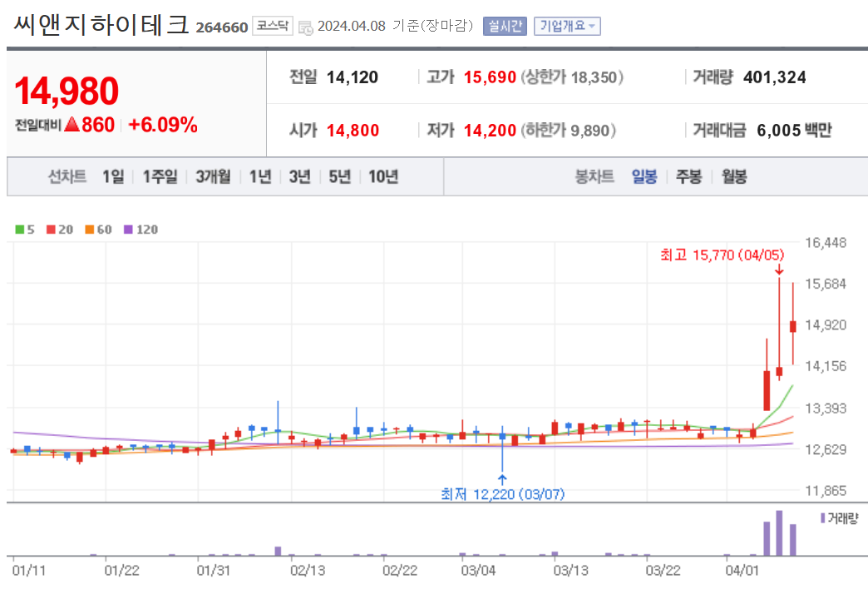Select the 5년 line chart period
This screenshot has width=868, height=594.
pos(340,176)
